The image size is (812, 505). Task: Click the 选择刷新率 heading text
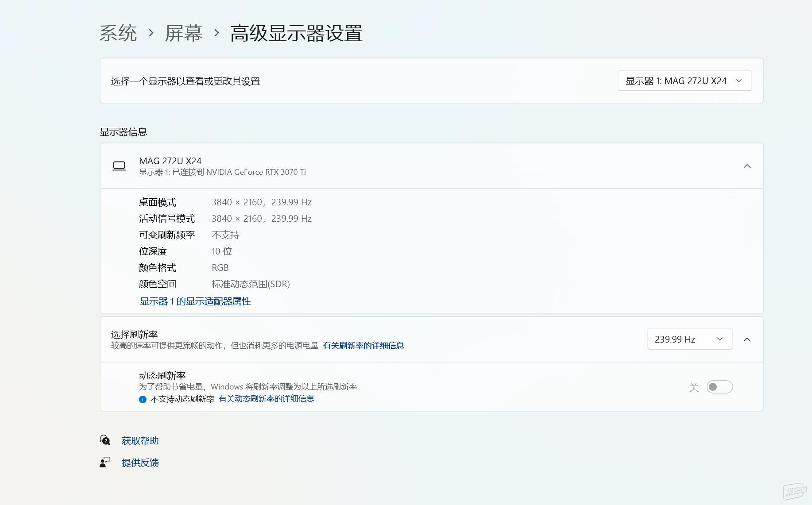[x=134, y=334]
